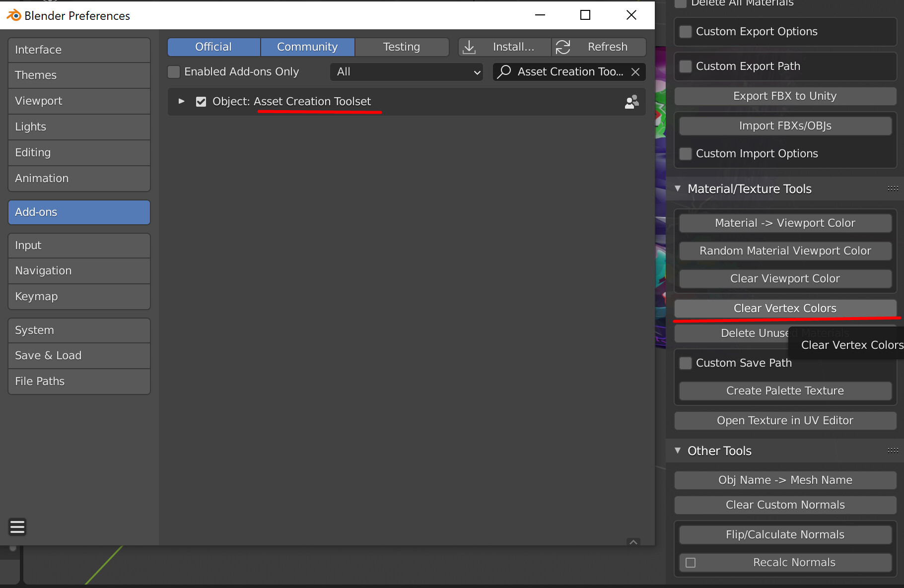
Task: Click the bottom scroll arrow of the add-ons list
Action: (633, 542)
